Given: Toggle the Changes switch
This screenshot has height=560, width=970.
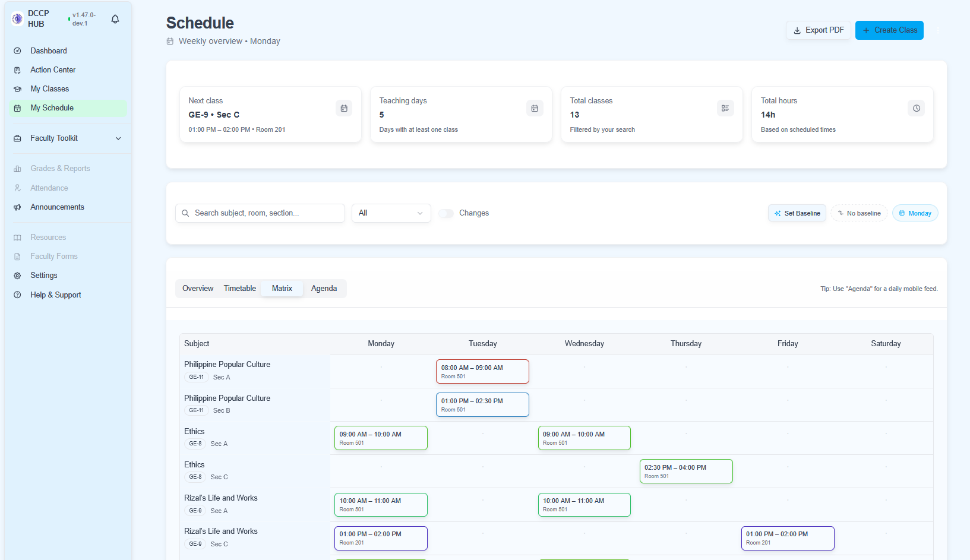Looking at the screenshot, I should tap(446, 213).
